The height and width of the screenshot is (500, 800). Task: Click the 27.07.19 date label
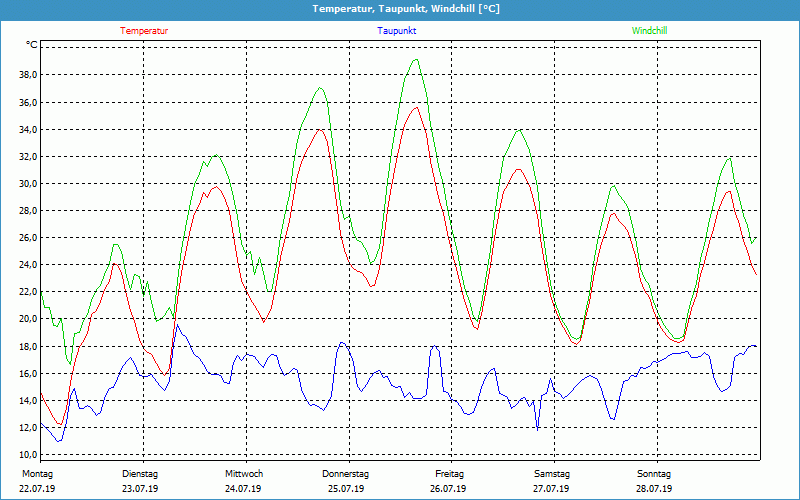click(x=551, y=489)
